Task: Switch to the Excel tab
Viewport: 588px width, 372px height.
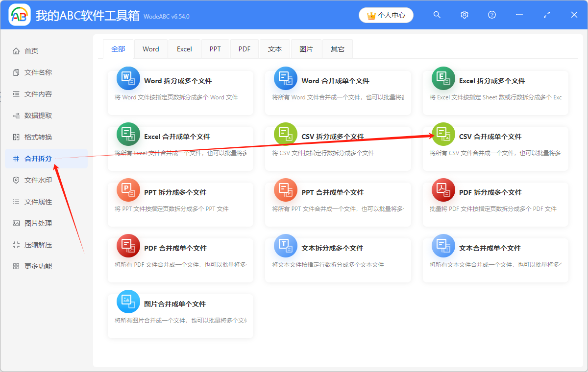Action: [184, 48]
